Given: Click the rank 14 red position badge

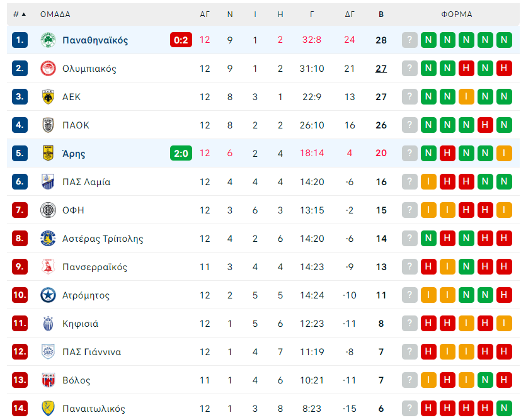Looking at the screenshot, I should click(20, 409).
